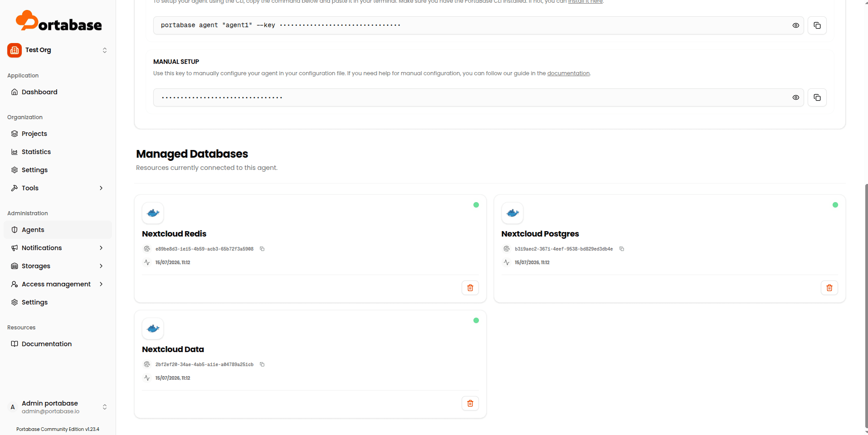
Task: Select ID 2bf2ef20-34ae-4ab5-a11e-a04789a251cb
Action: point(205,364)
